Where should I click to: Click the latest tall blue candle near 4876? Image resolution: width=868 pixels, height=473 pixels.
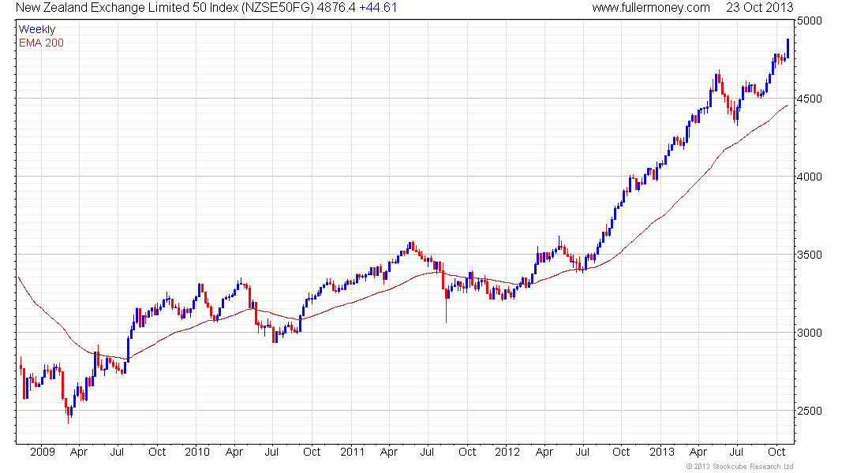788,49
